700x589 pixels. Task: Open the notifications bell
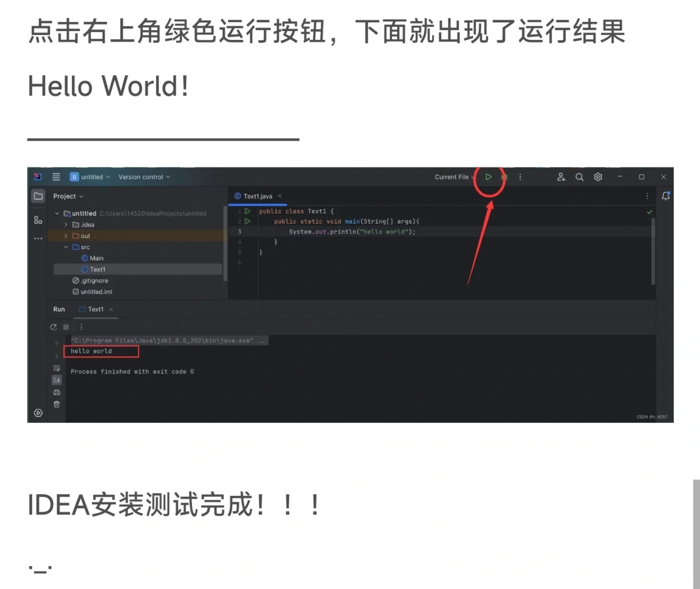click(x=666, y=196)
